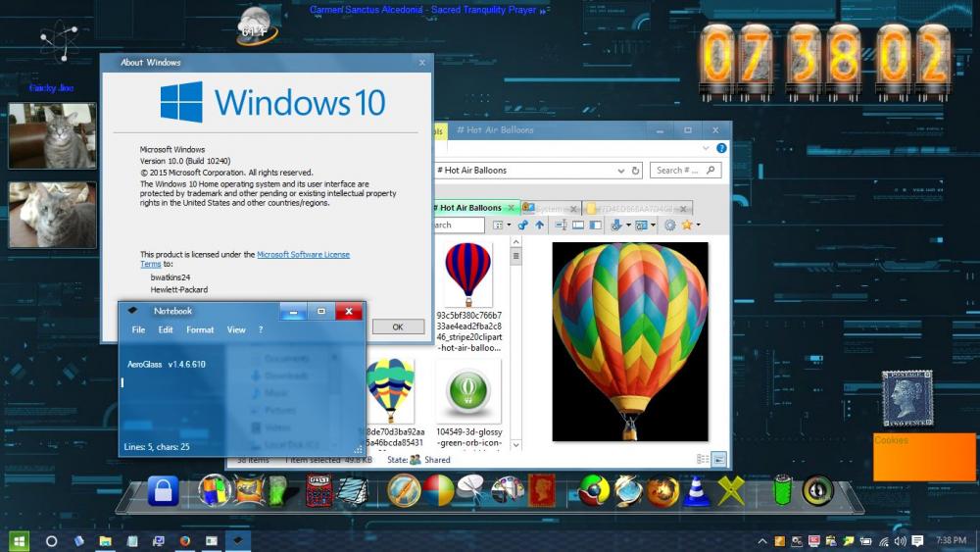Click the red calculator dock icon
Screen dimensions: 980x552
318,490
